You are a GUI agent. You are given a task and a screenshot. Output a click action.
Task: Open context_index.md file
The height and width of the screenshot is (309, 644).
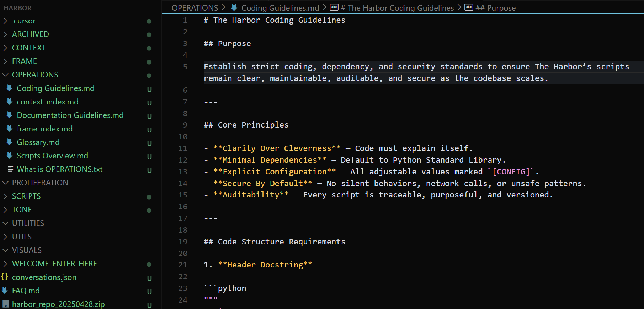pos(48,102)
